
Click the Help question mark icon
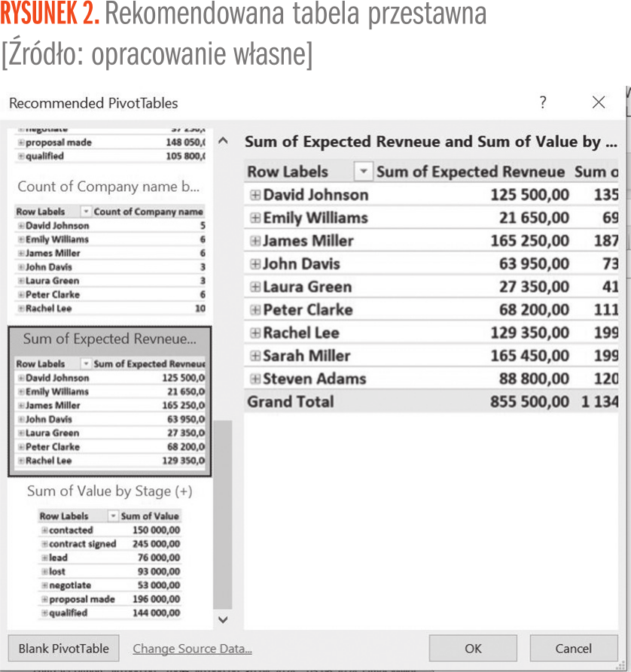tap(543, 102)
